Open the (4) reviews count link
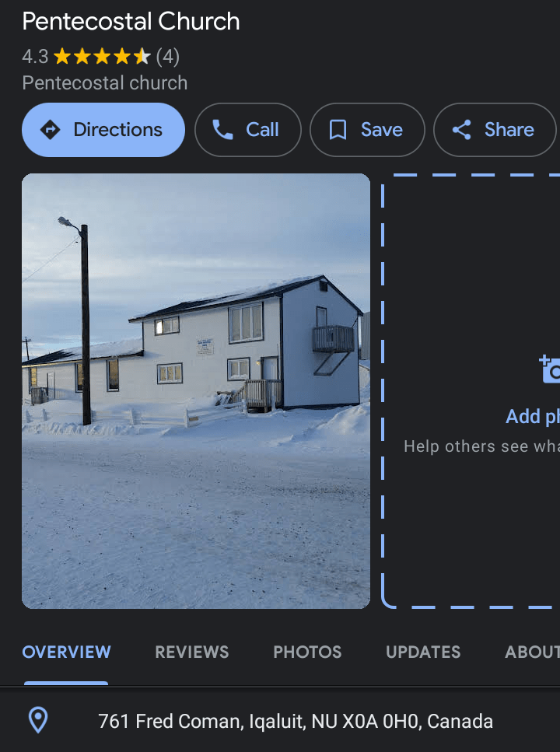This screenshot has height=752, width=560. pyautogui.click(x=168, y=57)
